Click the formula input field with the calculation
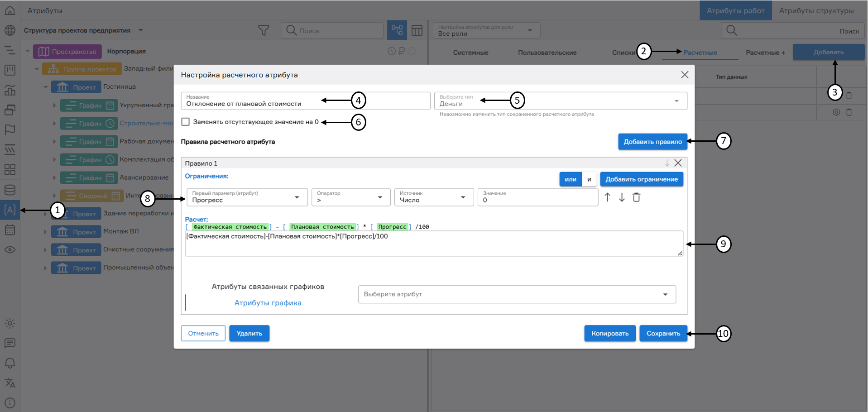Screen dimensions: 868x412 pos(434,243)
